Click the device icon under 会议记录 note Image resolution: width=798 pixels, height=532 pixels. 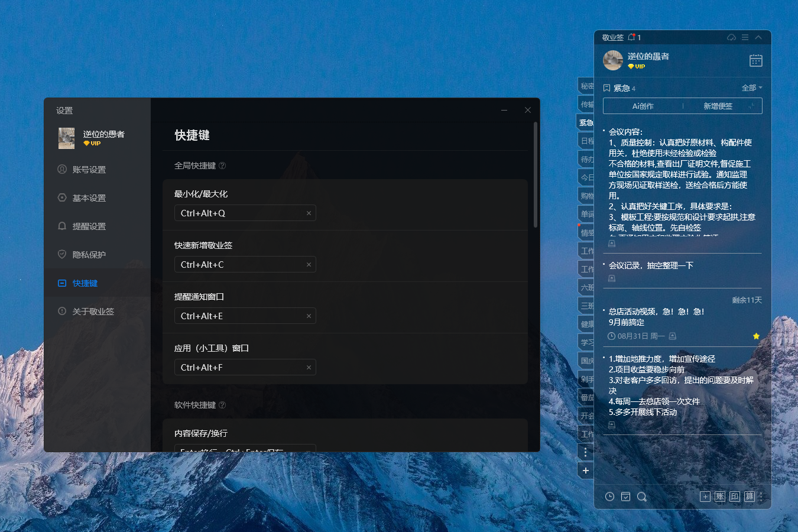pos(612,278)
